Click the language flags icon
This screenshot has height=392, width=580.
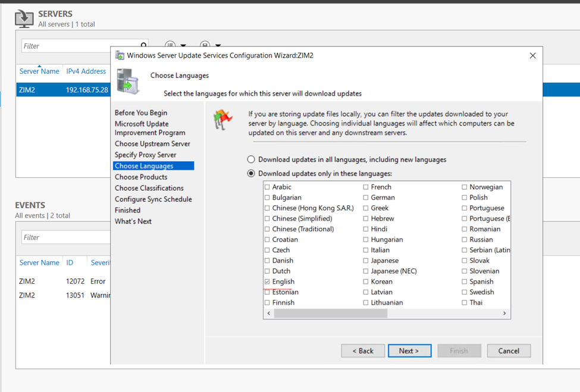point(223,120)
